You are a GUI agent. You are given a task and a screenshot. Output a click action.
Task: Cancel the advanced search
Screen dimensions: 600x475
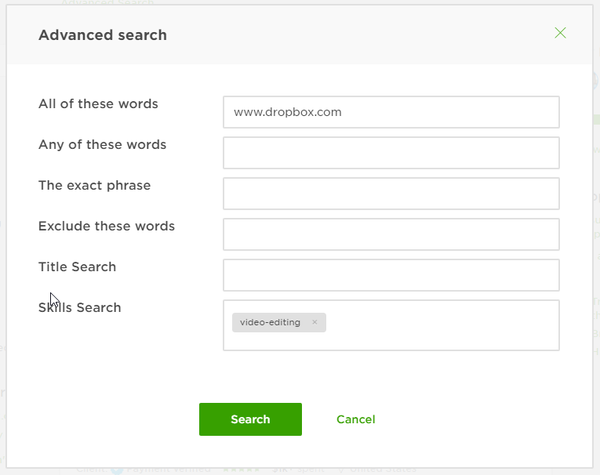pyautogui.click(x=356, y=419)
